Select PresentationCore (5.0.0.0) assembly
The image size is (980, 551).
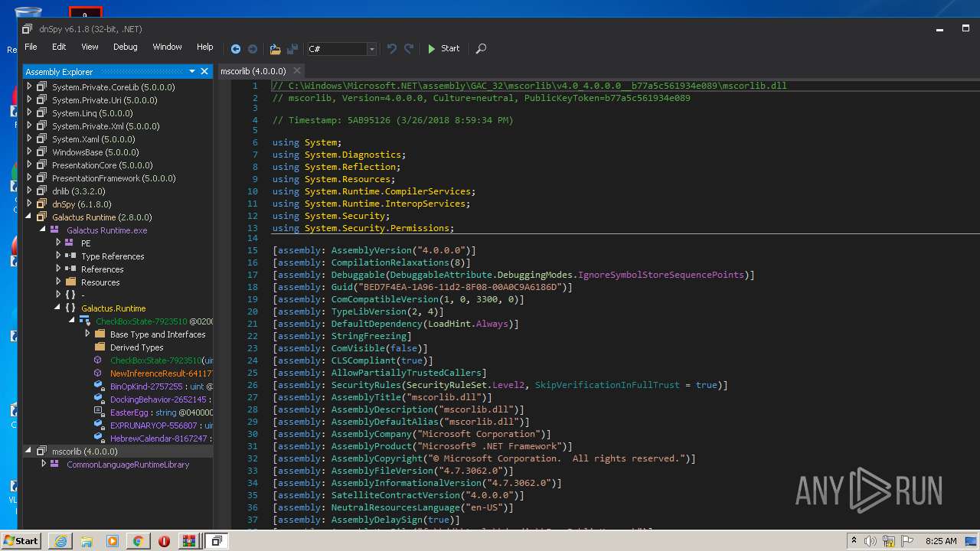[x=102, y=165]
